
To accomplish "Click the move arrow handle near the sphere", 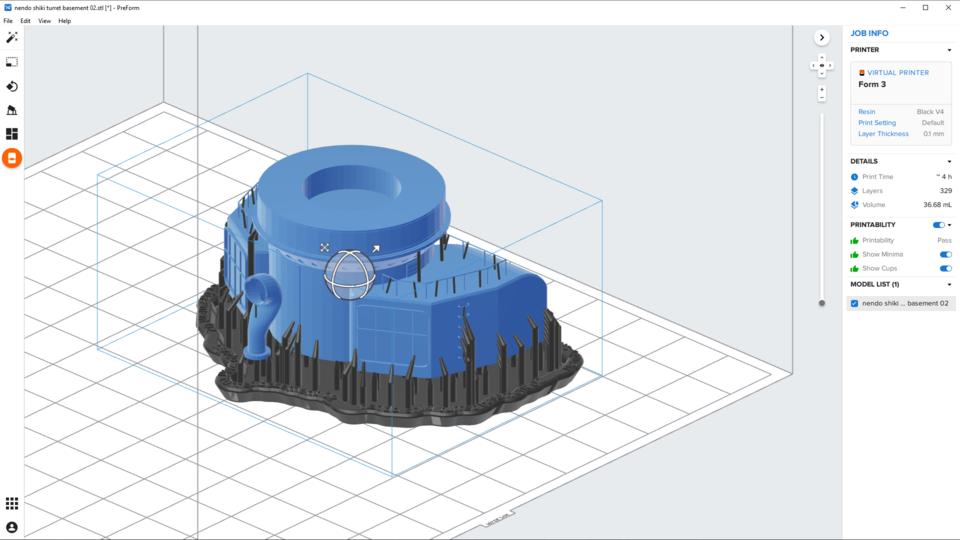I will coord(375,248).
